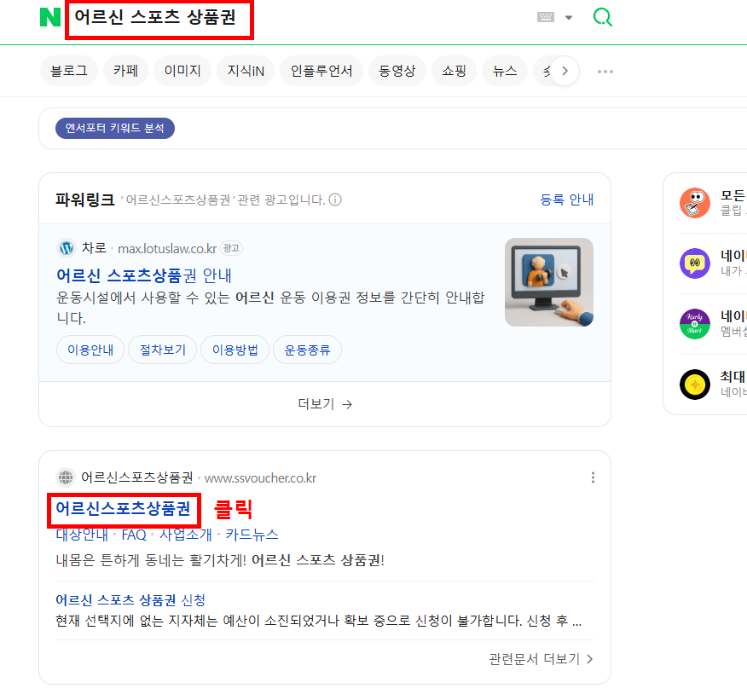
Task: Click the max.lotuslaw.co.kr URL text
Action: coord(167,249)
